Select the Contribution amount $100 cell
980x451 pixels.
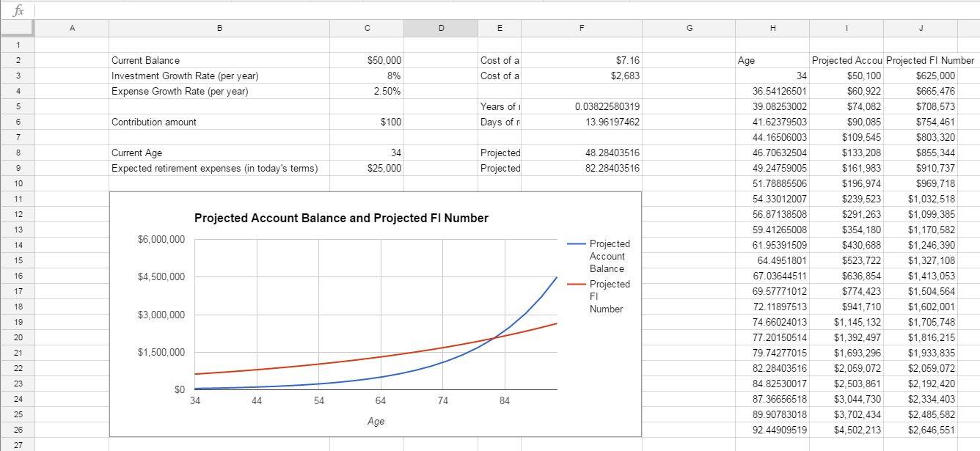coord(367,122)
